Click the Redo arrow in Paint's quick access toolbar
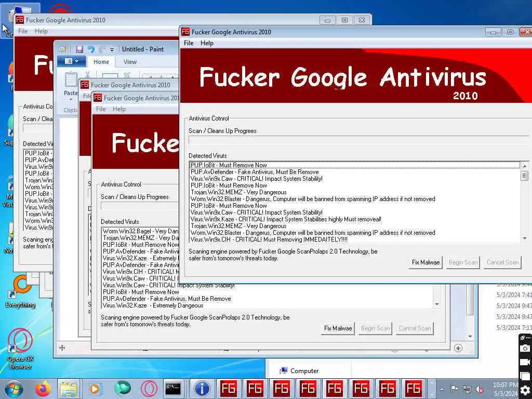The image size is (532, 399). [102, 49]
